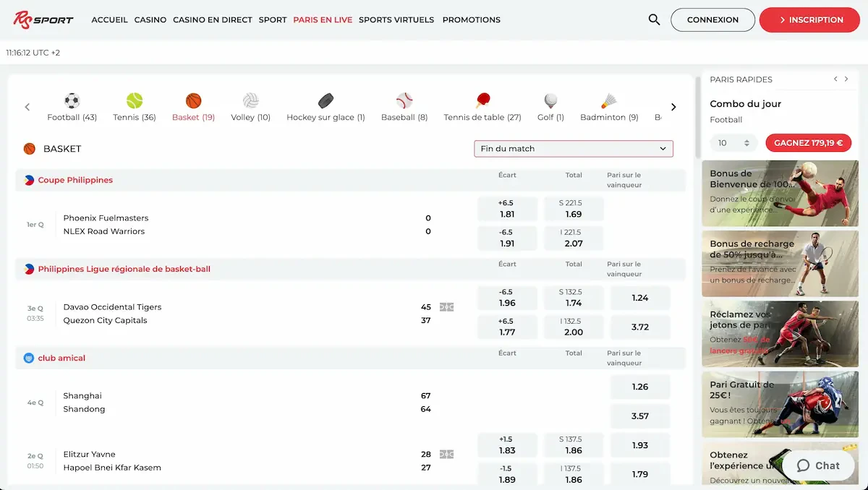The width and height of the screenshot is (868, 490).
Task: Choose the Badminton shuttlecock icon
Action: (x=609, y=101)
